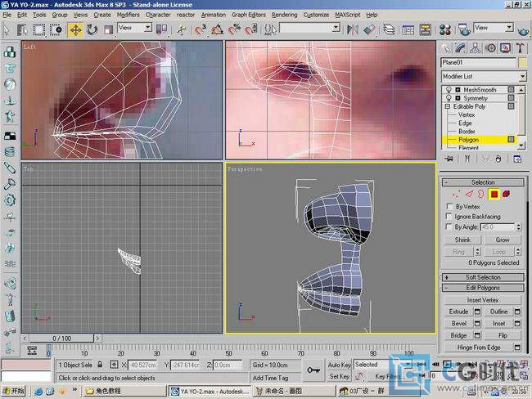Open the Graph Editors menu
Screen dimensions: 532x399
point(248,15)
